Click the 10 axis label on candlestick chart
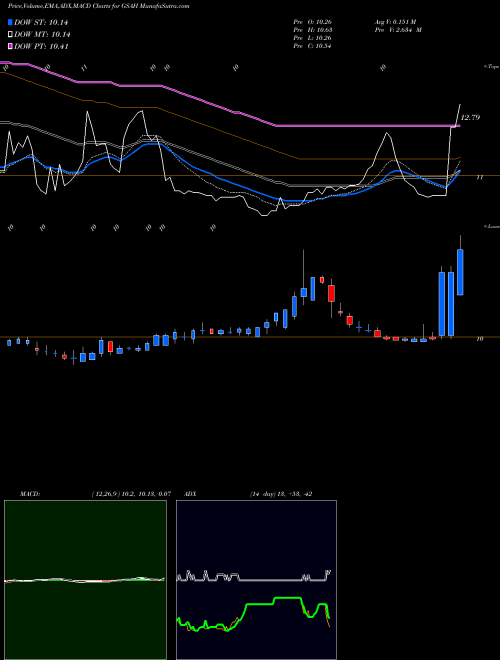Viewport: 500px width, 660px height. point(479,338)
